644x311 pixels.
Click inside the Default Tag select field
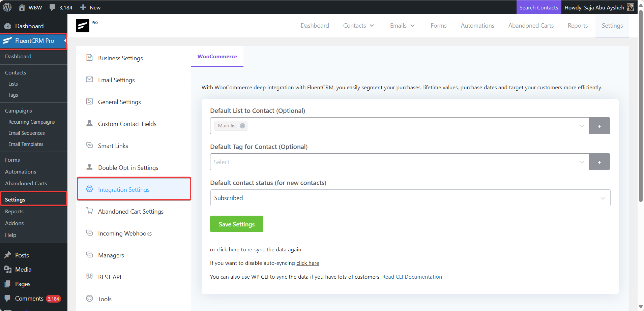point(400,162)
